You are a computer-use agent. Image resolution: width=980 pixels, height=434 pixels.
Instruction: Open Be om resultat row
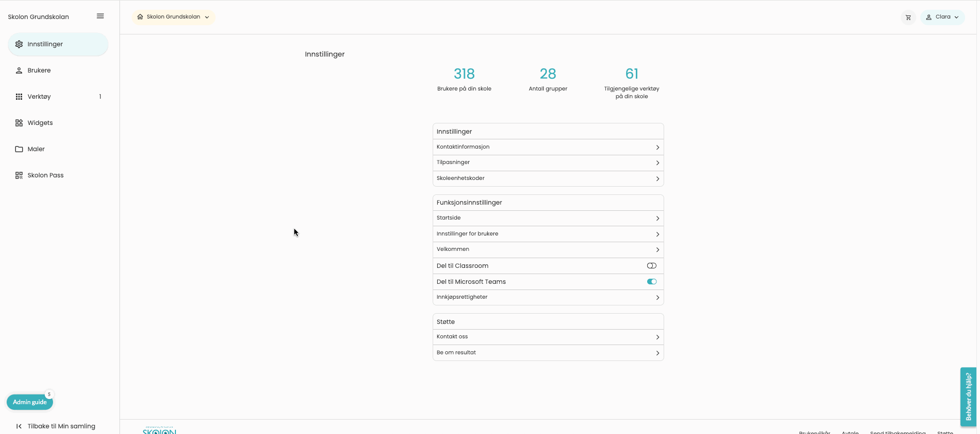tap(548, 353)
